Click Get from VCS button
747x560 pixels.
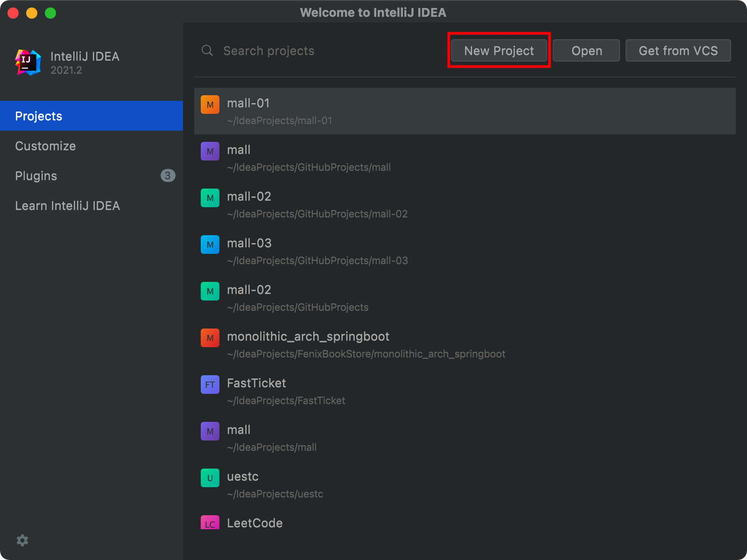tap(678, 50)
